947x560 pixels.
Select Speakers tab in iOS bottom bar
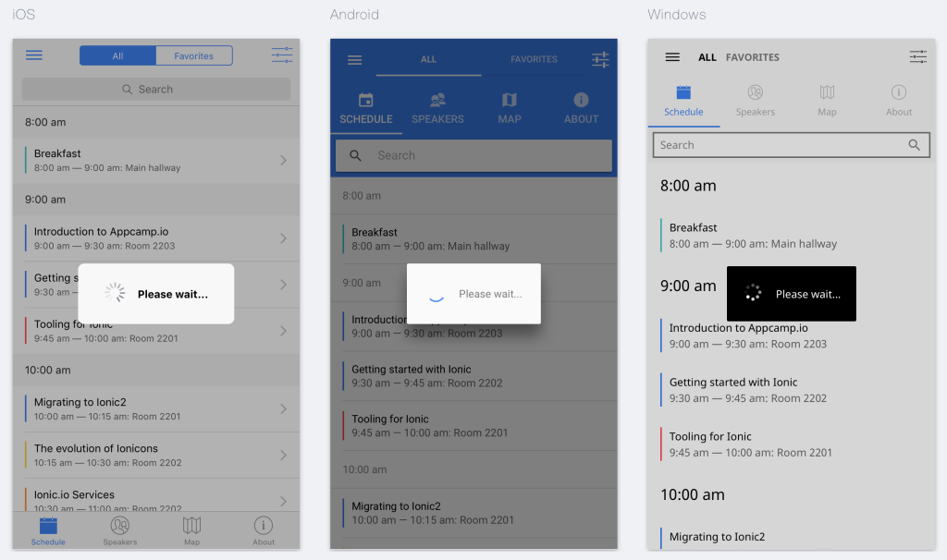(119, 531)
